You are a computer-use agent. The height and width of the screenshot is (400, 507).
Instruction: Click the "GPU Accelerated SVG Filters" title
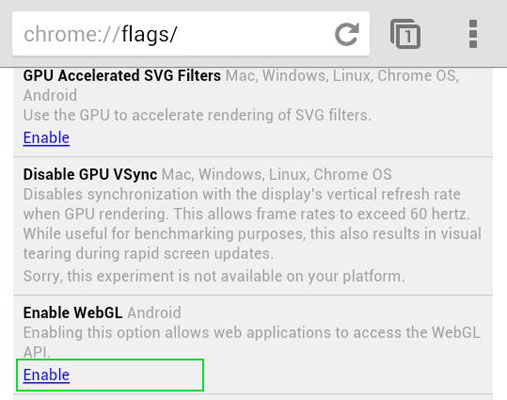click(x=122, y=76)
